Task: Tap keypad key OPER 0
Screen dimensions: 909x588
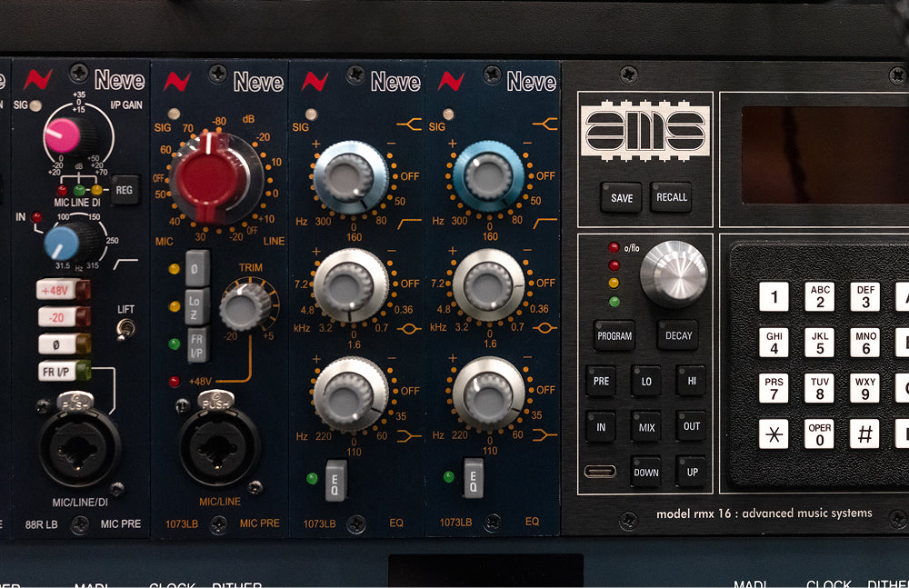Action: click(x=820, y=434)
